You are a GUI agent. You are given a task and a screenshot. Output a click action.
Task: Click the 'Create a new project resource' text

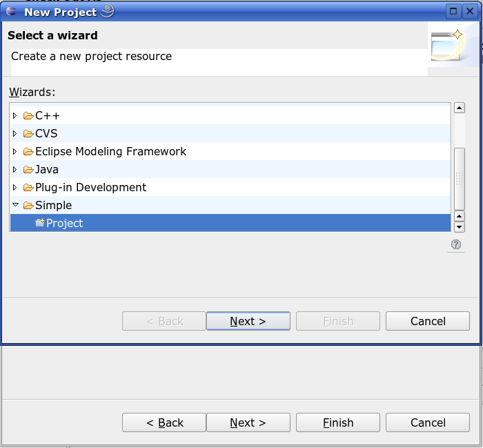91,57
